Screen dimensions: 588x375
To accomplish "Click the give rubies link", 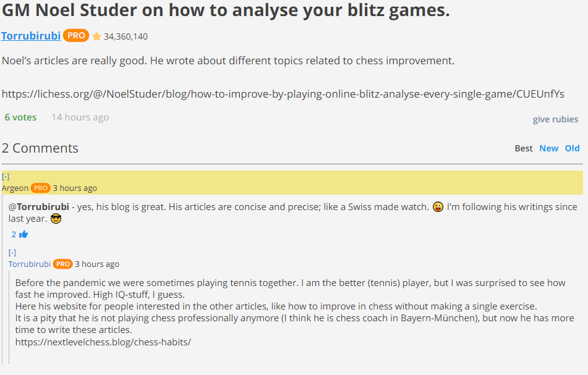I will tap(555, 119).
